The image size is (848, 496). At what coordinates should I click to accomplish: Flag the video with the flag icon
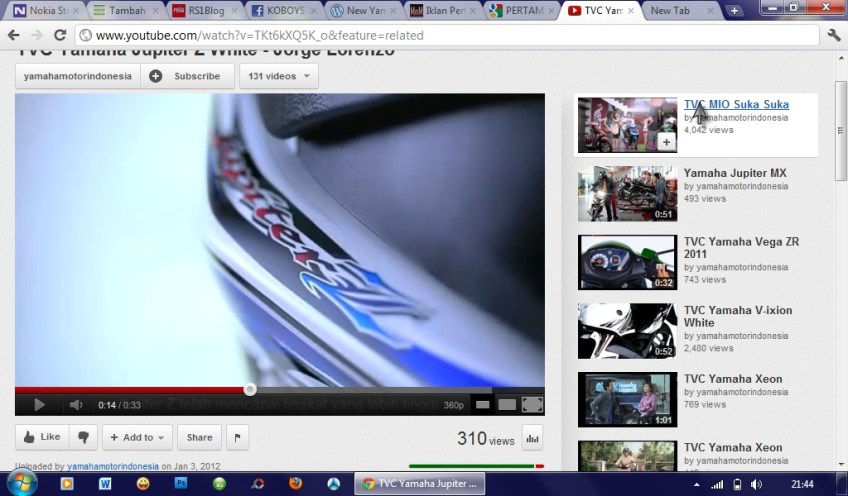pos(238,437)
